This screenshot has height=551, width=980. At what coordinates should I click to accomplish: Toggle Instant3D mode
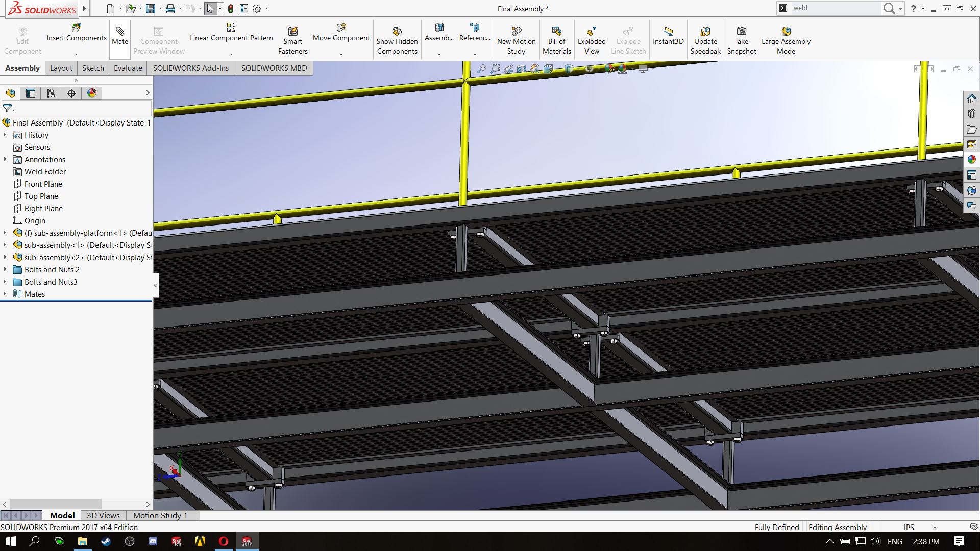(x=668, y=36)
